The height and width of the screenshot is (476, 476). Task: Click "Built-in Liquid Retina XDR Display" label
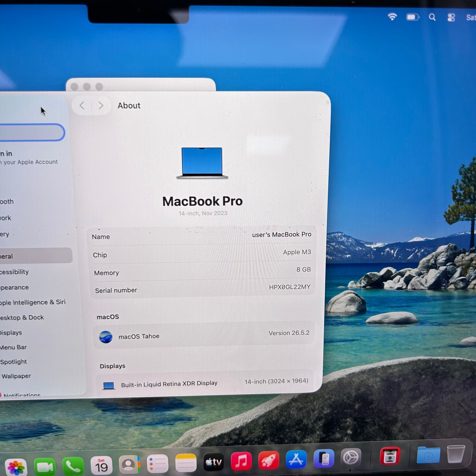(x=169, y=384)
